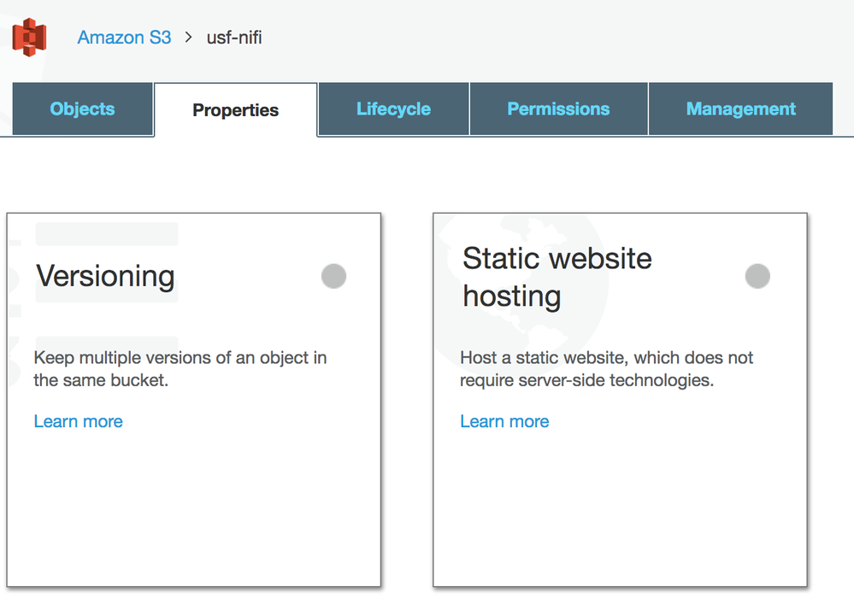Switch to the Objects tab
This screenshot has height=616, width=854.
pyautogui.click(x=82, y=109)
